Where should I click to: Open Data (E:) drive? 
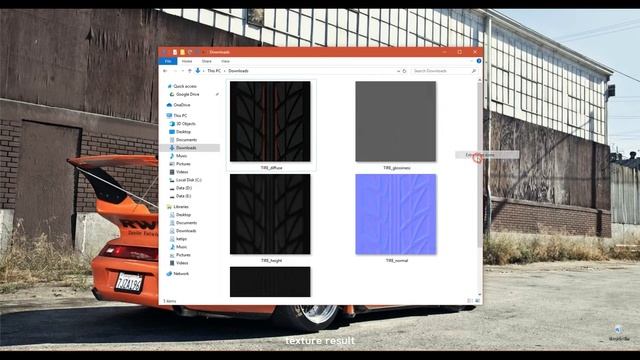pyautogui.click(x=183, y=196)
